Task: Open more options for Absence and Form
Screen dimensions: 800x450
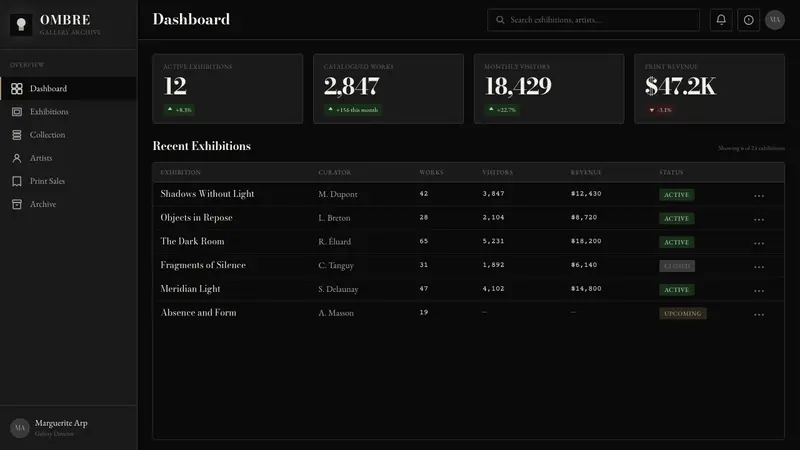Action: (759, 314)
